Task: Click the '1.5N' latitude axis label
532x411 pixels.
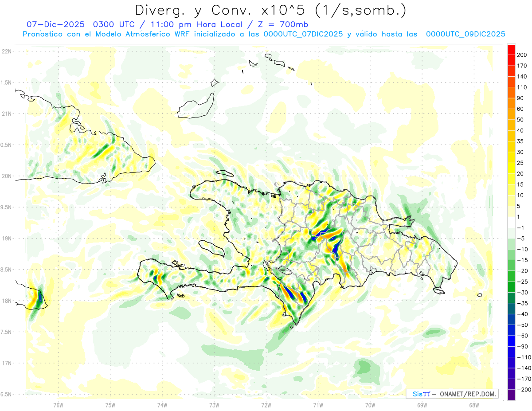Action: click(x=6, y=82)
